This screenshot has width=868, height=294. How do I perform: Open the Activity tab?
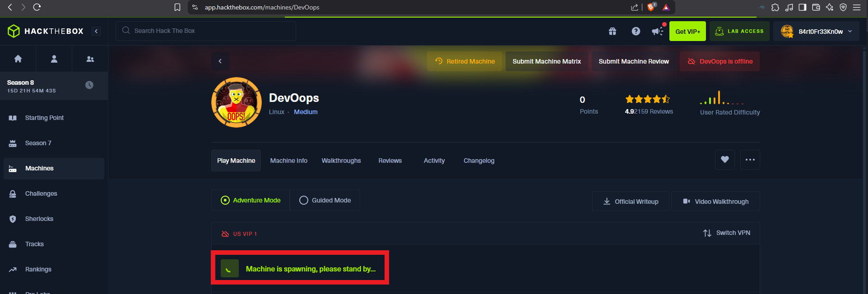click(434, 161)
